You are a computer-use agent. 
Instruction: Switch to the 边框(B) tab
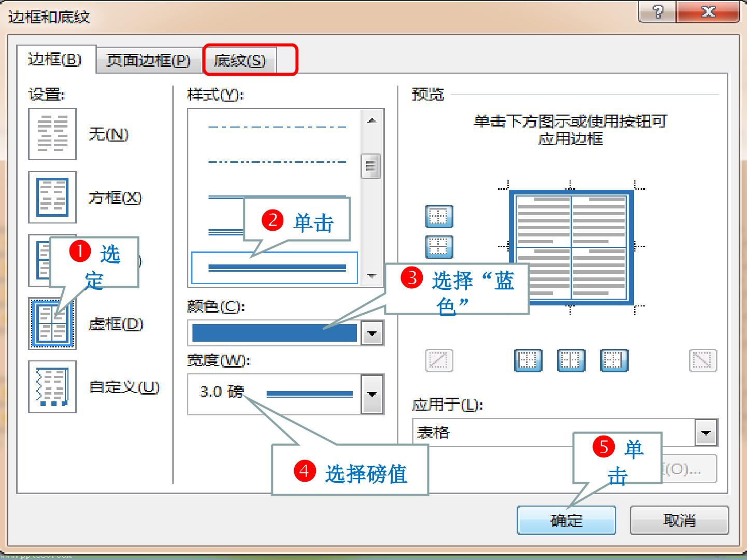pos(55,60)
